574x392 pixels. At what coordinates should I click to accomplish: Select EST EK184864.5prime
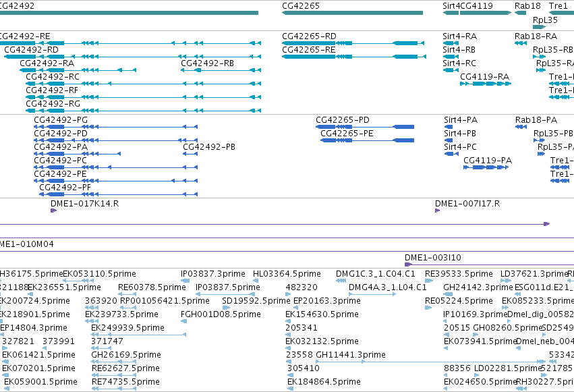pos(291,389)
